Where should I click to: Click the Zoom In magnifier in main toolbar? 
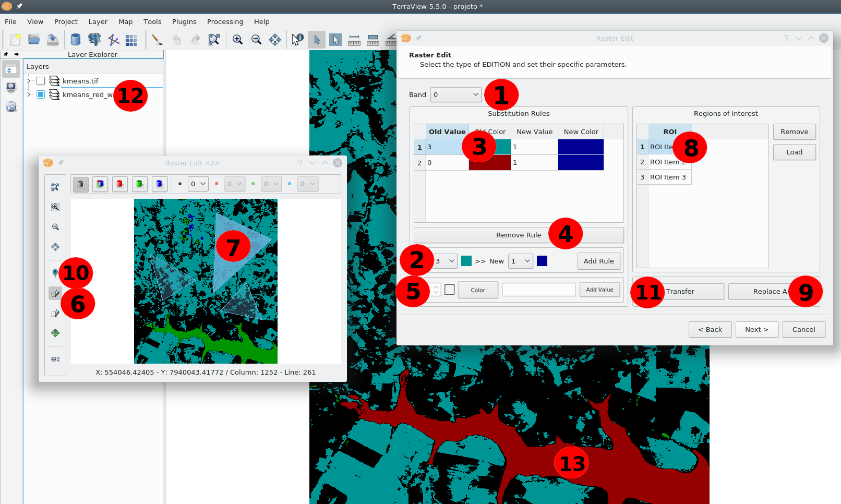pos(237,40)
